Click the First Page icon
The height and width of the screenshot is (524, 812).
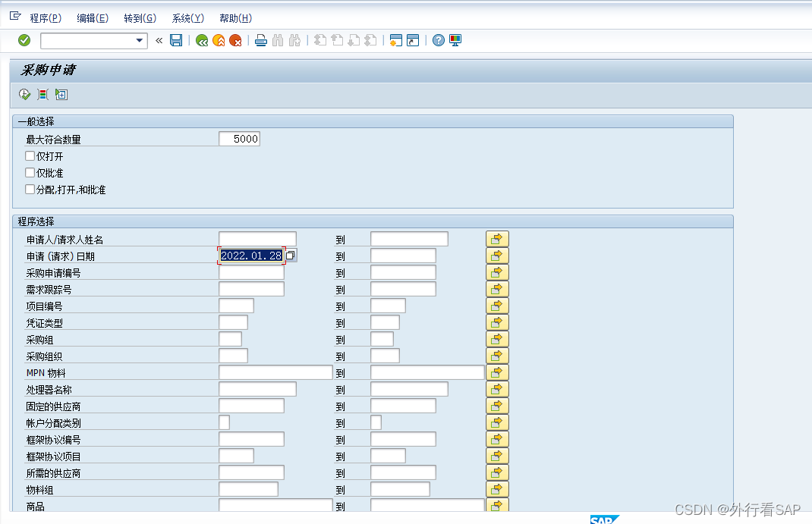tap(320, 40)
